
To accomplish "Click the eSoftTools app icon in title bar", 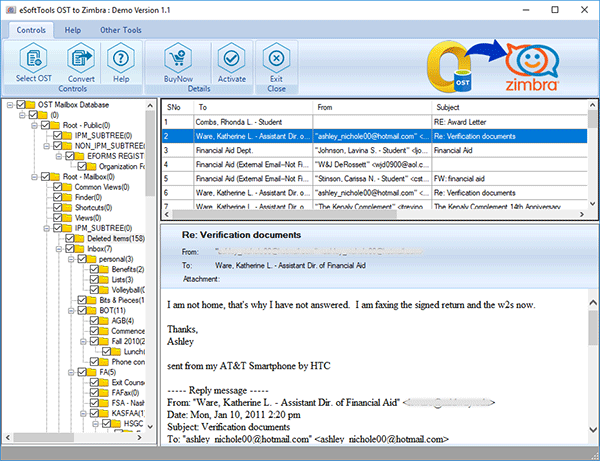I will point(11,10).
